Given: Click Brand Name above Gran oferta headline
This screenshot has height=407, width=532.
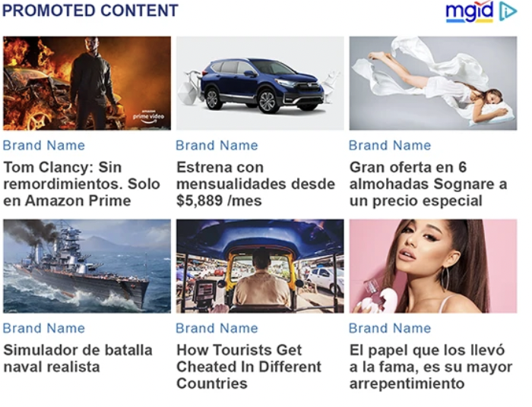Looking at the screenshot, I should click(390, 145).
